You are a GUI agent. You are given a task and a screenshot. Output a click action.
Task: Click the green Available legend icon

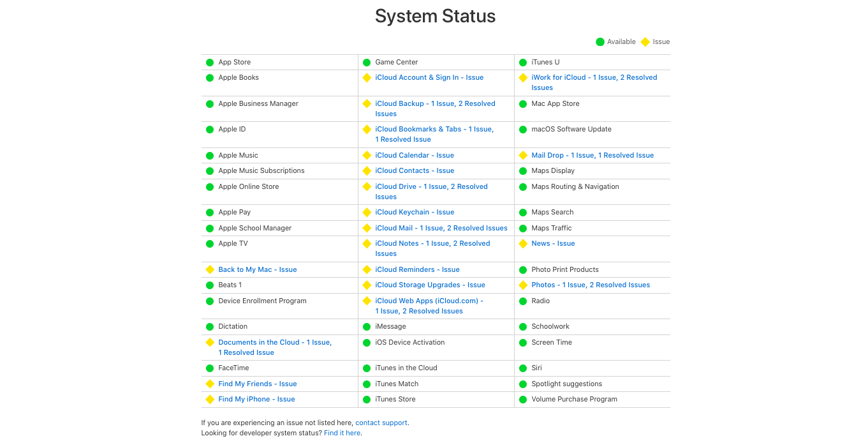(x=600, y=41)
